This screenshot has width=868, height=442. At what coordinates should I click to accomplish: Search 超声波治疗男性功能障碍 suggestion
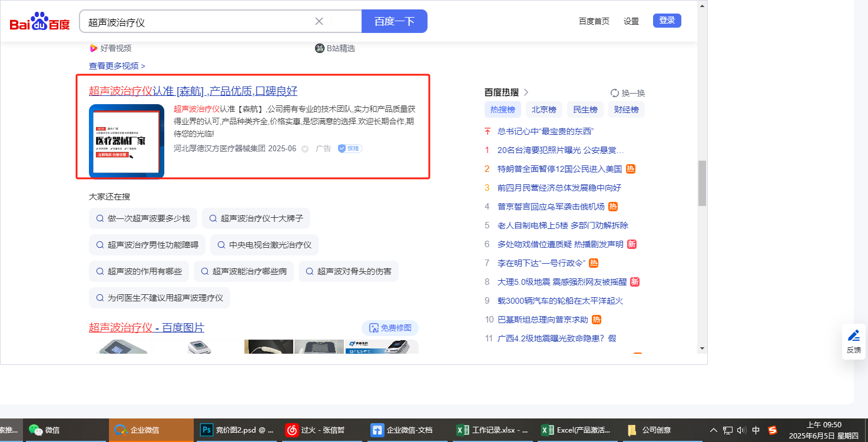147,245
